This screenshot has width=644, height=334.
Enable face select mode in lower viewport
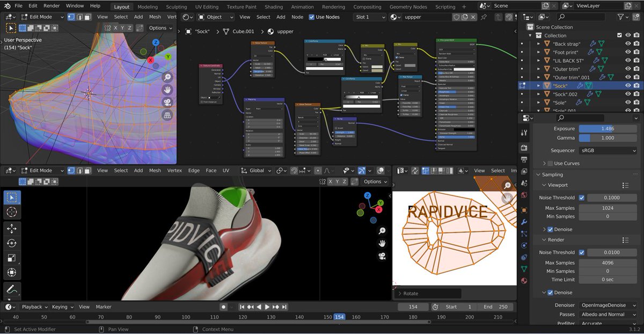pyautogui.click(x=89, y=170)
